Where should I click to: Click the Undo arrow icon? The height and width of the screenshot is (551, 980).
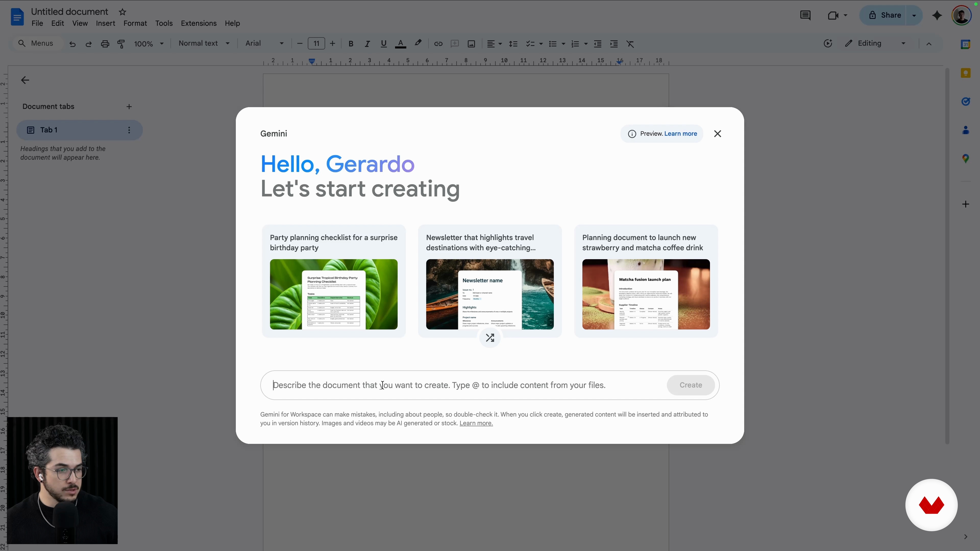tap(72, 44)
